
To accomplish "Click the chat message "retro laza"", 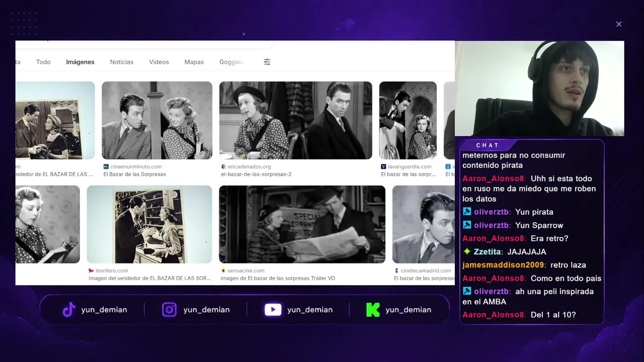I will click(568, 265).
